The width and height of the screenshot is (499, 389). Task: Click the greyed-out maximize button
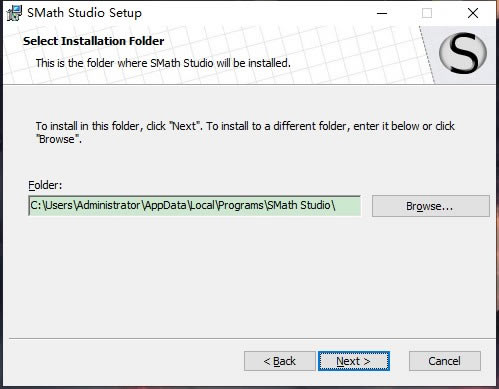(x=427, y=13)
